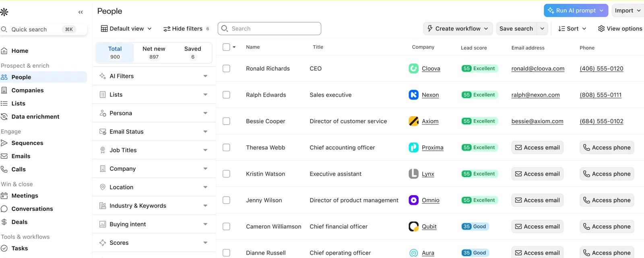This screenshot has height=258, width=644.
Task: Click the Quick search box
Action: point(43,29)
